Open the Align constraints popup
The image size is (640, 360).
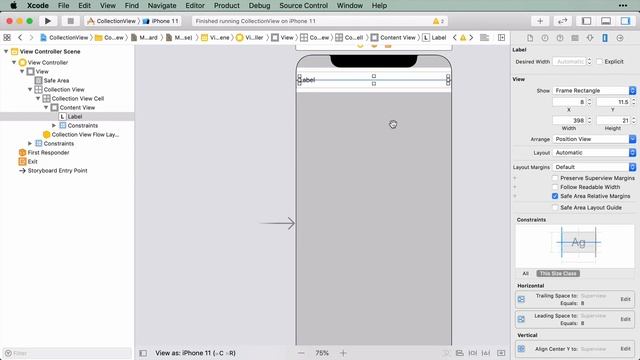[x=460, y=353]
